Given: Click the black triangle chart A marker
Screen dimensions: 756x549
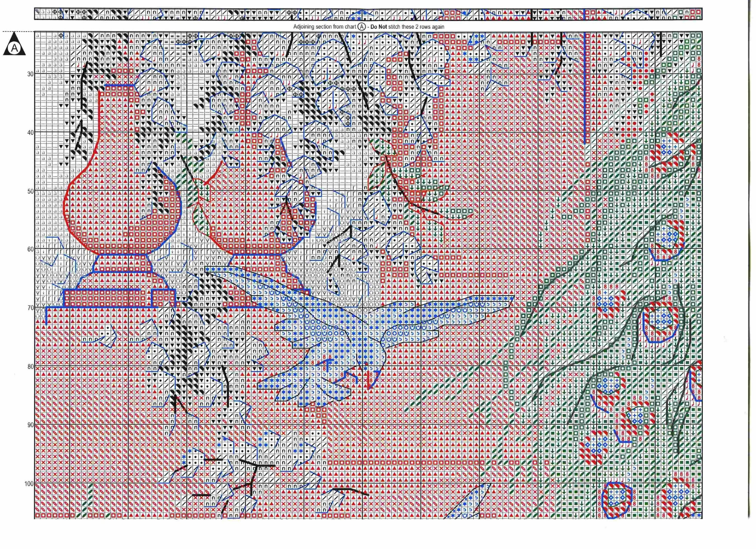Looking at the screenshot, I should [14, 45].
